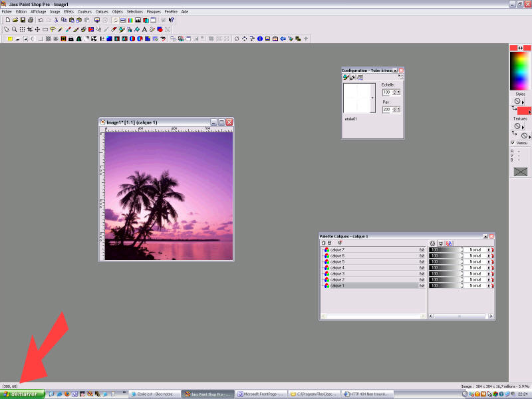Click the yellow rectangle icon in the effects toolbar
Image resolution: width=532 pixels, height=399 pixels.
(x=10, y=39)
